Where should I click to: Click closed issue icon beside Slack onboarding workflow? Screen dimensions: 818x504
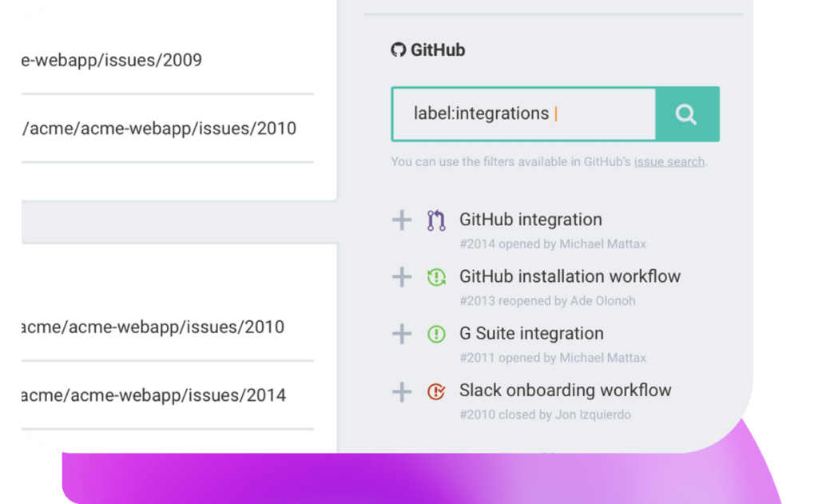pos(436,391)
